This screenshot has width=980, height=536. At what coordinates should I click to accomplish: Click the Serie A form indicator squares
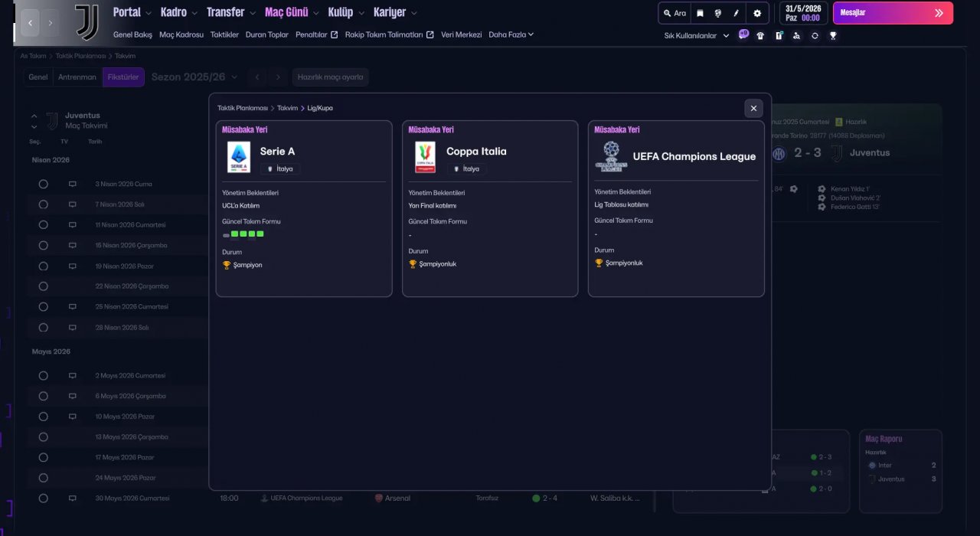tap(243, 234)
